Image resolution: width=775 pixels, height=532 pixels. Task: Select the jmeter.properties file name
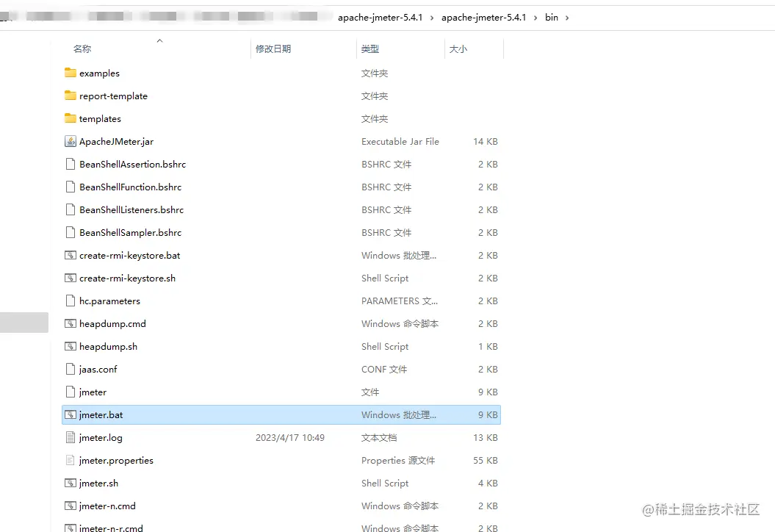[116, 460]
